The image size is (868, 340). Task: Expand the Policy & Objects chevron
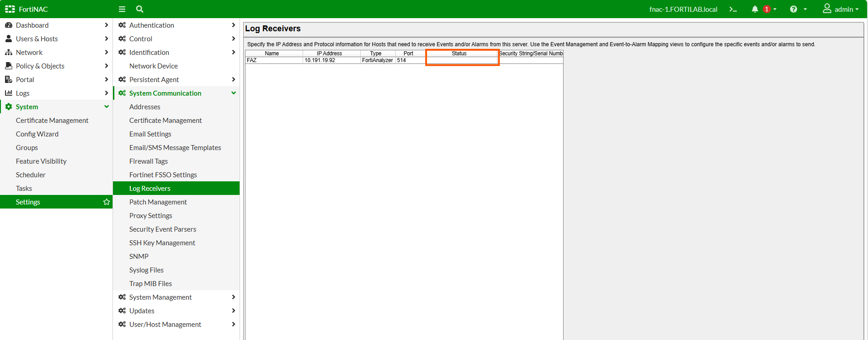click(x=106, y=66)
